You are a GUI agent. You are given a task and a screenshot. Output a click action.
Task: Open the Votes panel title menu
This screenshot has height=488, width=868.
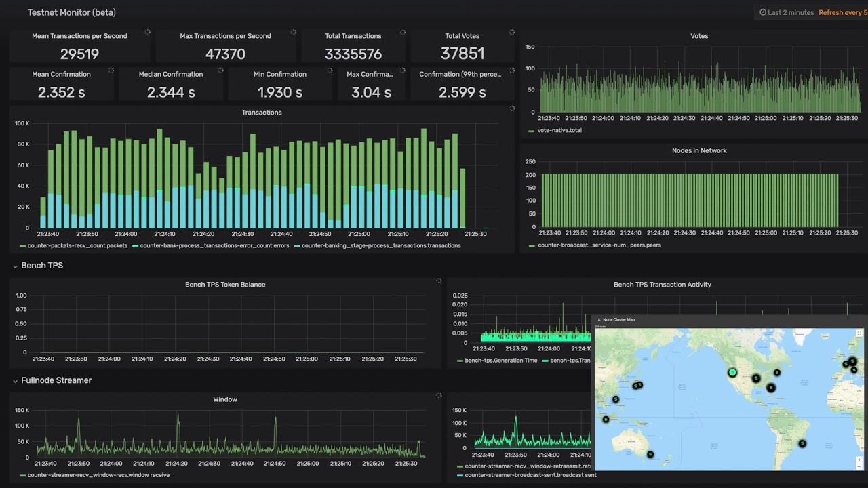(x=699, y=36)
